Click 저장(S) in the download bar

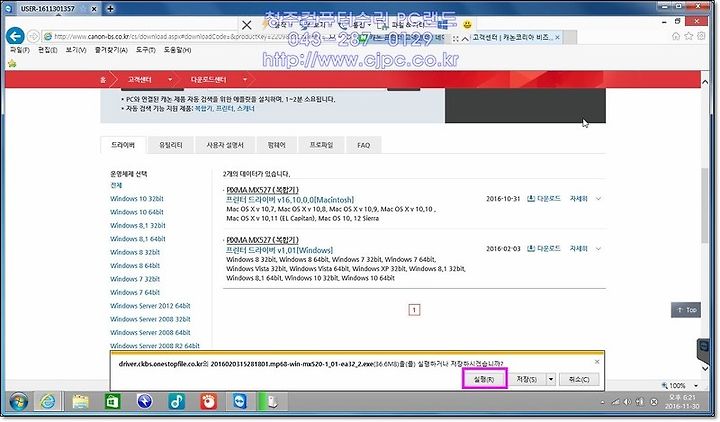[526, 379]
